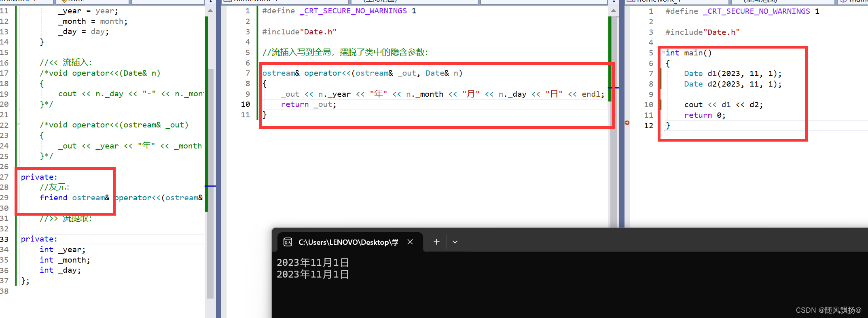Click the '//<< 流插入:' comment line
Viewport: 868px width, 318px height.
tap(66, 63)
